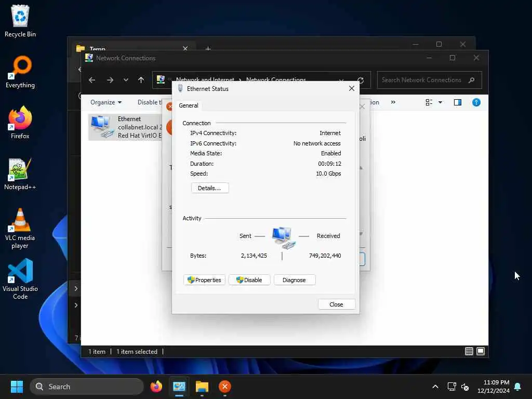Switch to large icons view in status bar
The image size is (532, 399).
pyautogui.click(x=481, y=352)
